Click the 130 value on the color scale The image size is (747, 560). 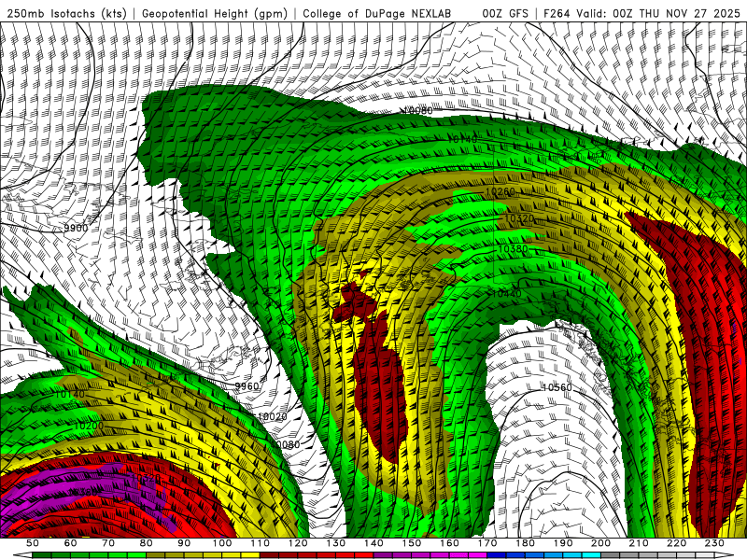[336, 543]
